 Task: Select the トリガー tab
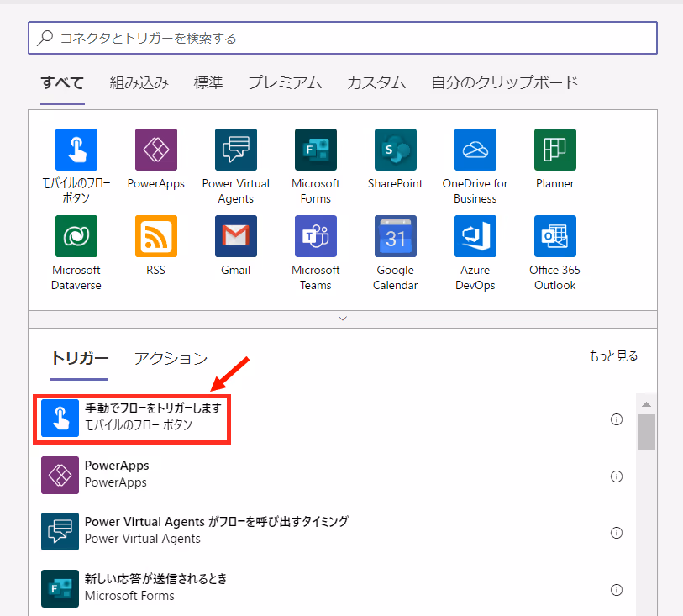point(79,359)
